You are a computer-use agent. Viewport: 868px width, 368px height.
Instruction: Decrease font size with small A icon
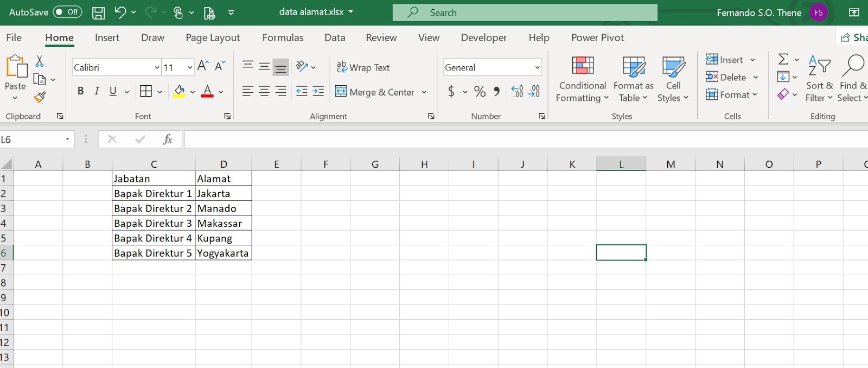(220, 66)
